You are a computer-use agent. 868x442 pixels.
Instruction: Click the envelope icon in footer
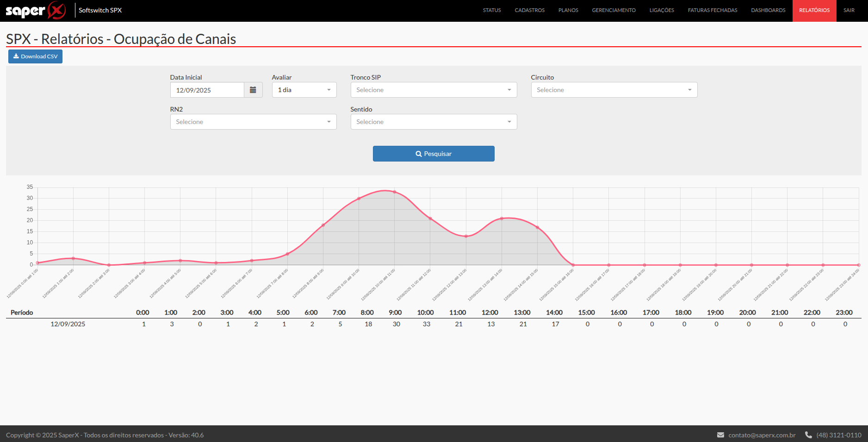click(x=720, y=435)
